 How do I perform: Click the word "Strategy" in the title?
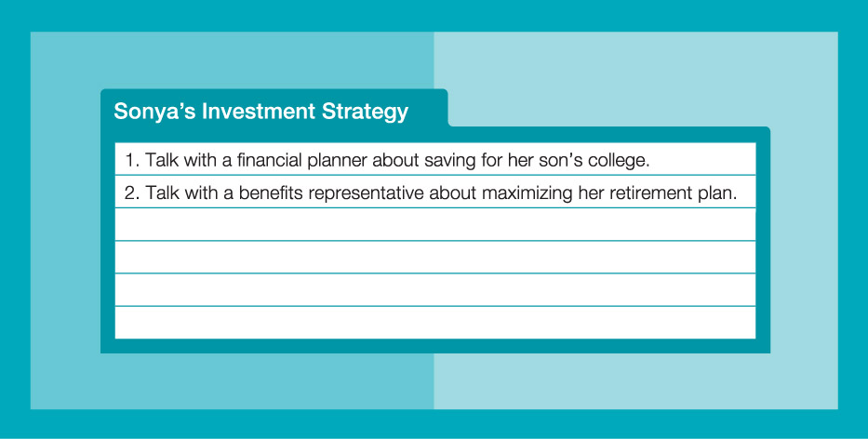coord(365,112)
